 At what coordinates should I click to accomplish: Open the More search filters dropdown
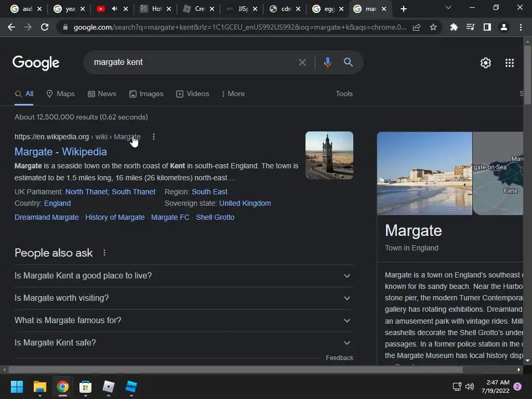(233, 94)
